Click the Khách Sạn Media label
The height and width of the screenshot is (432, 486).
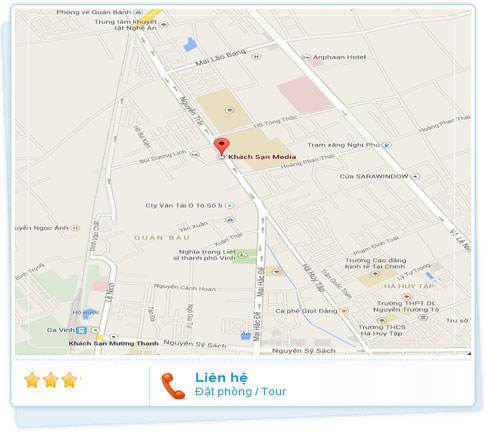coord(262,157)
